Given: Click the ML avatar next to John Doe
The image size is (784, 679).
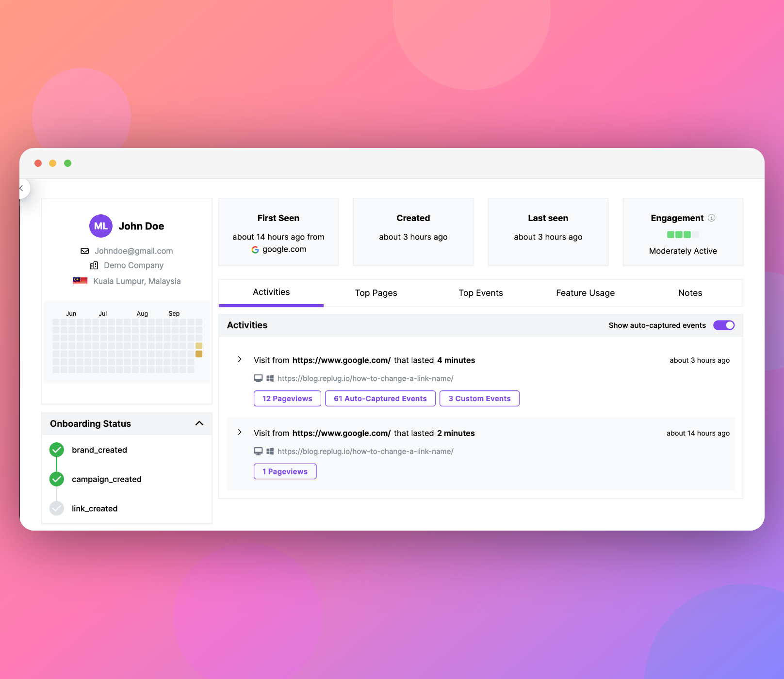Looking at the screenshot, I should (x=101, y=226).
